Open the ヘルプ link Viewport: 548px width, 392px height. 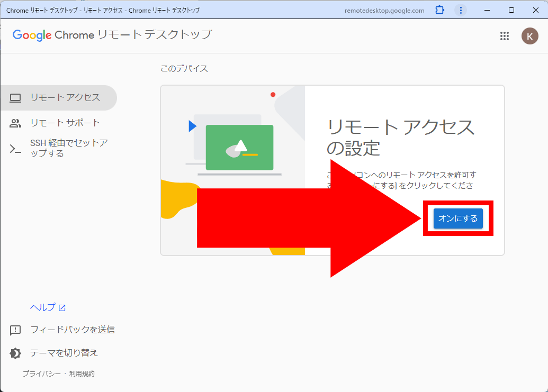pos(42,307)
